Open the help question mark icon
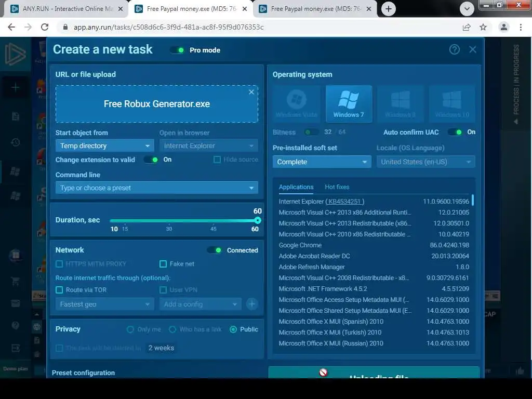532x399 pixels. tap(454, 49)
